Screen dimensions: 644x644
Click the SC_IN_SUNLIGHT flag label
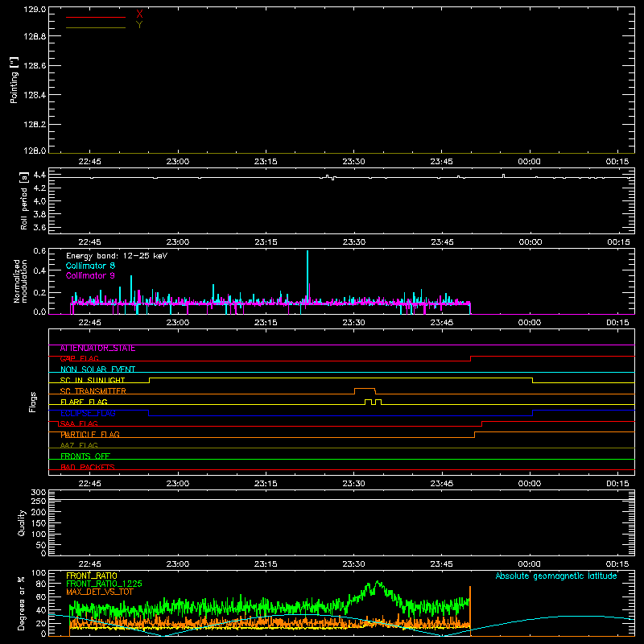pyautogui.click(x=93, y=380)
